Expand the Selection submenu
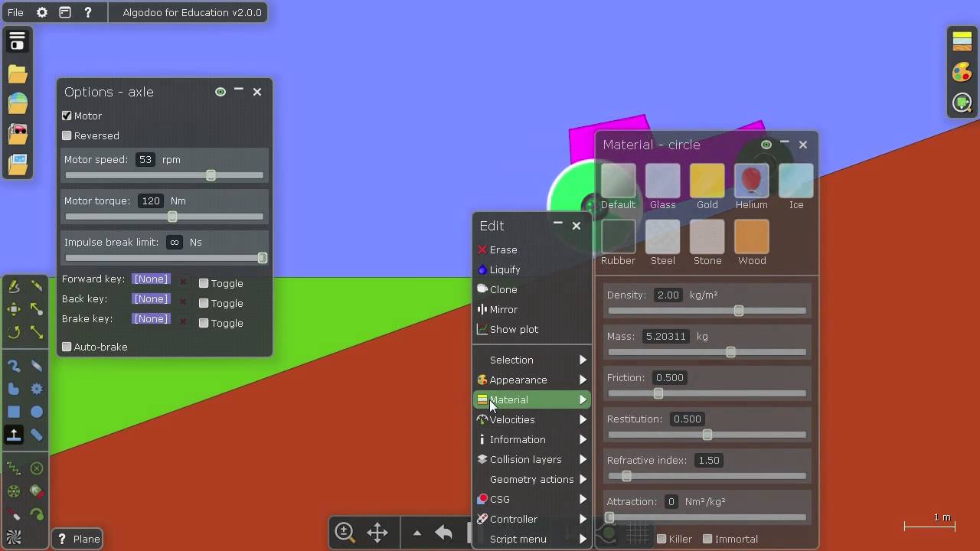Screen dimensions: 980x551 pyautogui.click(x=532, y=360)
